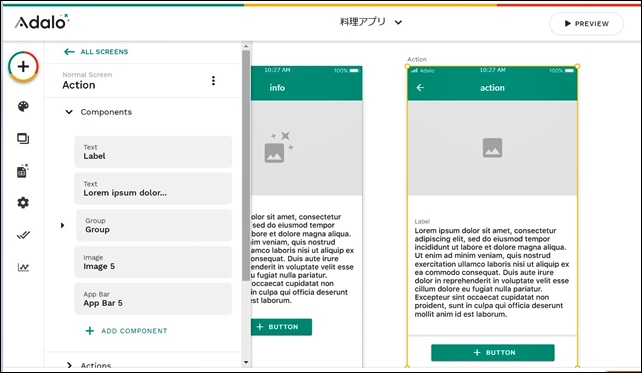The height and width of the screenshot is (373, 642).
Task: Select image placeholder on action screen
Action: pyautogui.click(x=492, y=148)
